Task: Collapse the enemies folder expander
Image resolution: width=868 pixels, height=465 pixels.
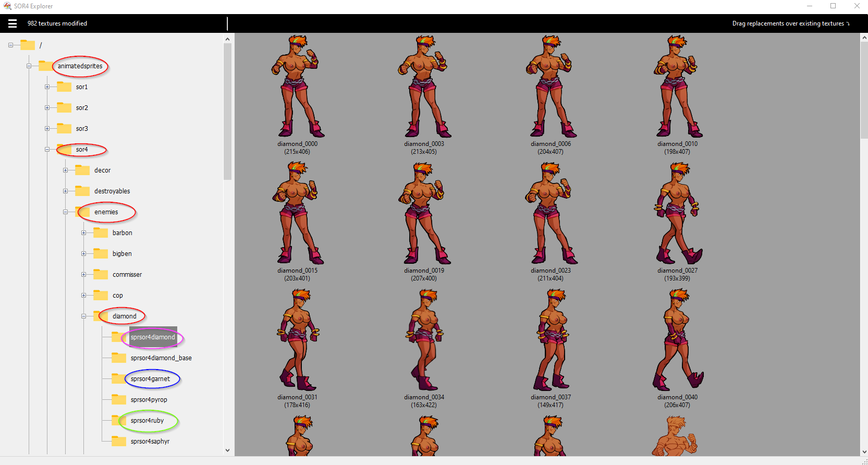Action: click(x=65, y=212)
